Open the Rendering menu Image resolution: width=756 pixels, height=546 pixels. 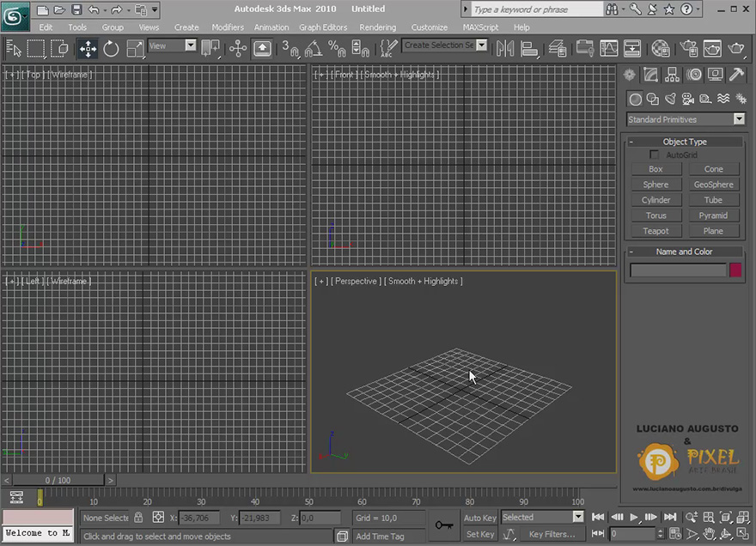coord(377,27)
